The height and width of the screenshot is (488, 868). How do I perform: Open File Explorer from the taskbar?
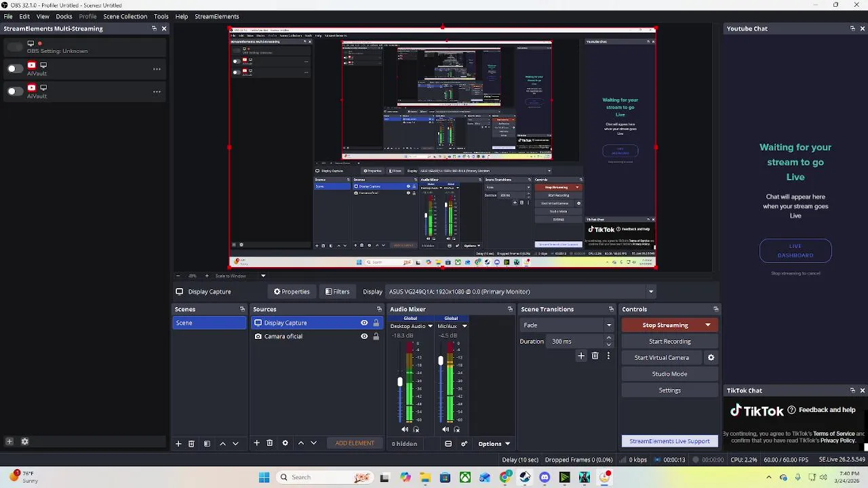[x=425, y=478]
